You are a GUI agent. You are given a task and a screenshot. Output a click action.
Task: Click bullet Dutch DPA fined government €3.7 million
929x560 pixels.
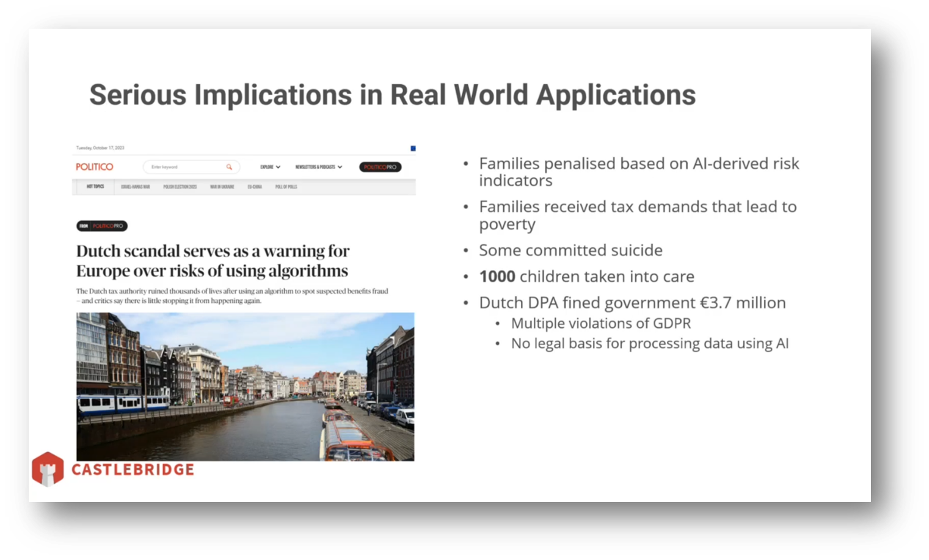(x=632, y=303)
